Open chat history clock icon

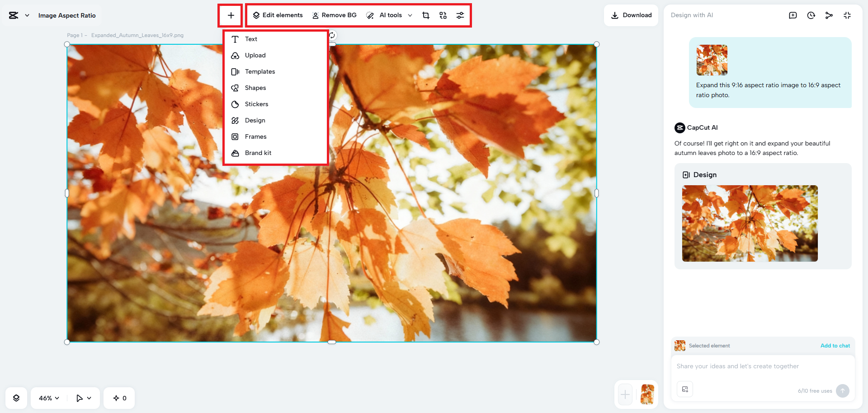[811, 15]
